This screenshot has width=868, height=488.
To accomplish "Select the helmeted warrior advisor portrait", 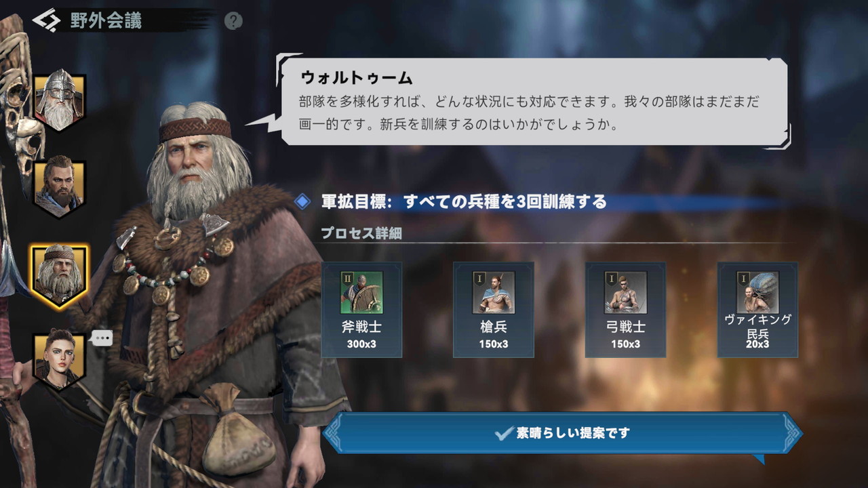I will [59, 103].
